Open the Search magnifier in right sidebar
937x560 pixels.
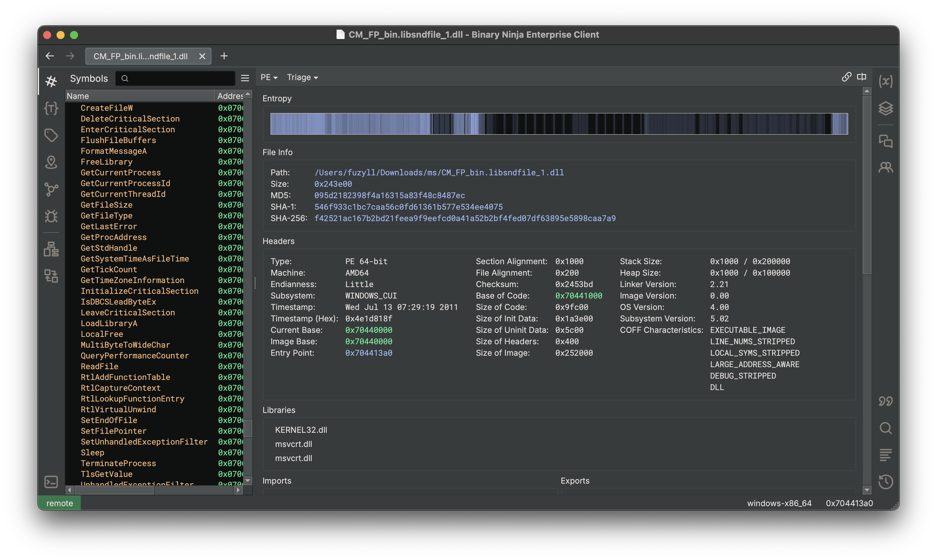coord(885,428)
